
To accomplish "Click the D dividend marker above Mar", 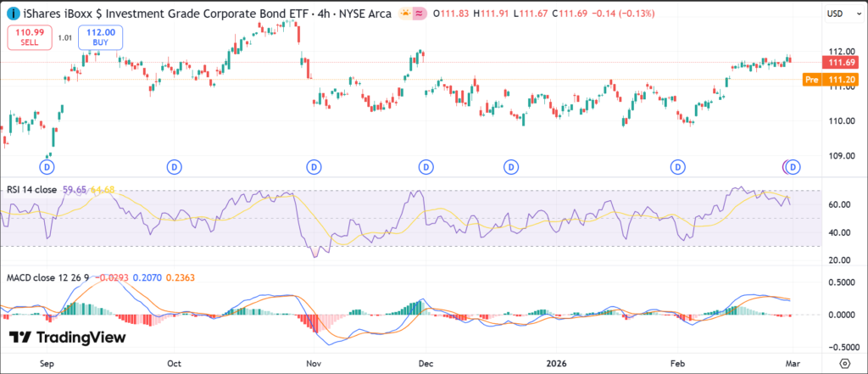I will coord(794,165).
